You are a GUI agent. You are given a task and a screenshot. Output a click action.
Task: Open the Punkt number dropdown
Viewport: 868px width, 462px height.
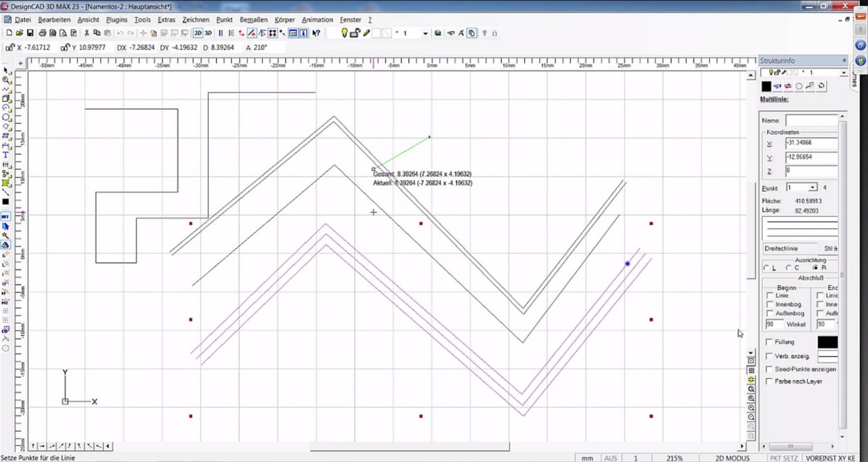pos(812,188)
